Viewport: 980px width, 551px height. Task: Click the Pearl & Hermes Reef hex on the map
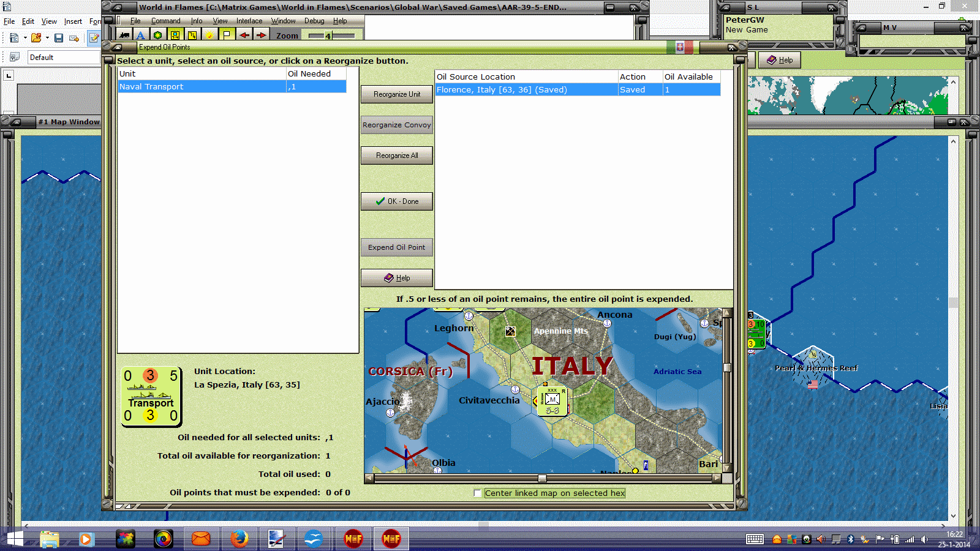point(813,368)
